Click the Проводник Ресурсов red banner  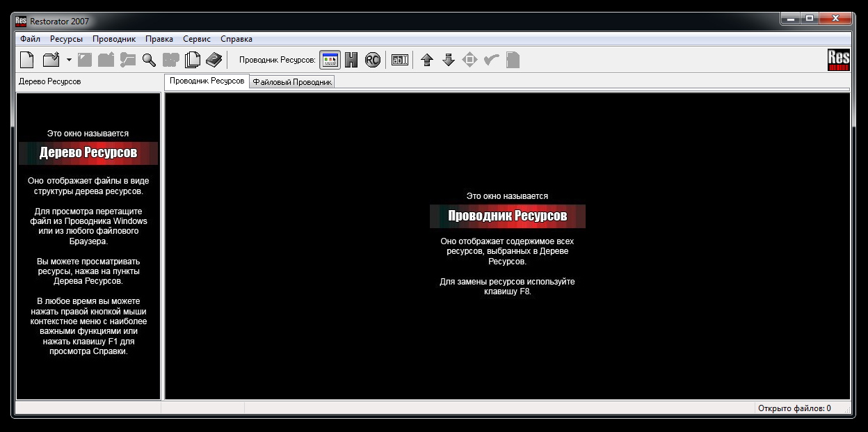point(508,216)
